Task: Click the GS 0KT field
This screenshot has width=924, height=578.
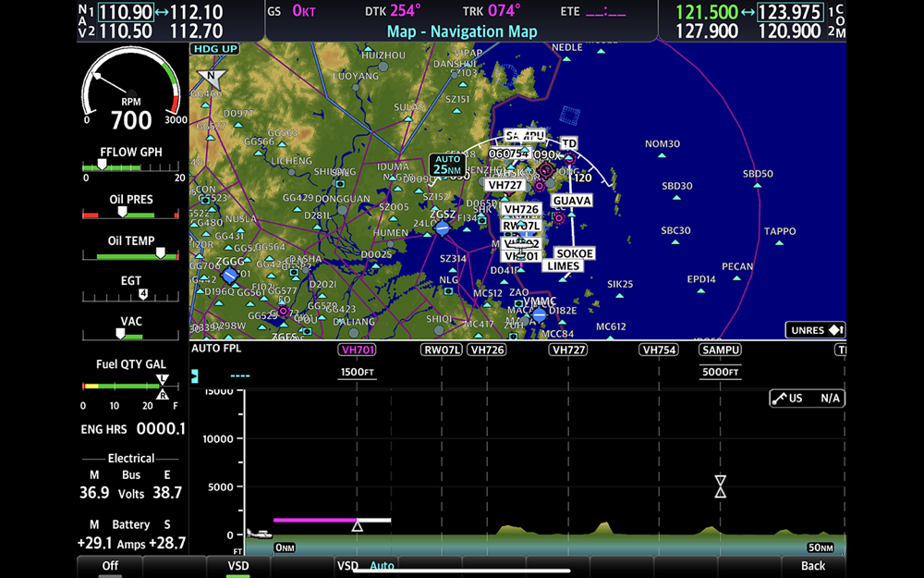Action: tap(291, 10)
